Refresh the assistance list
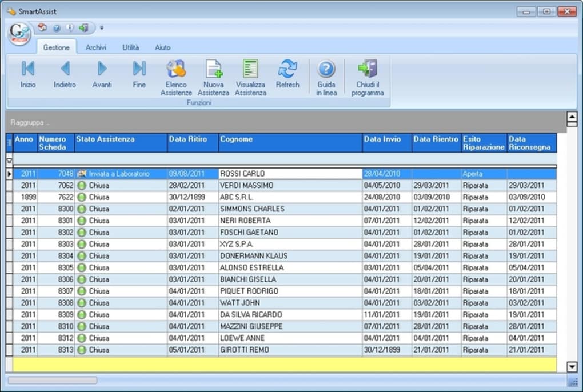Viewport: 583px width, 392px height. (x=287, y=74)
